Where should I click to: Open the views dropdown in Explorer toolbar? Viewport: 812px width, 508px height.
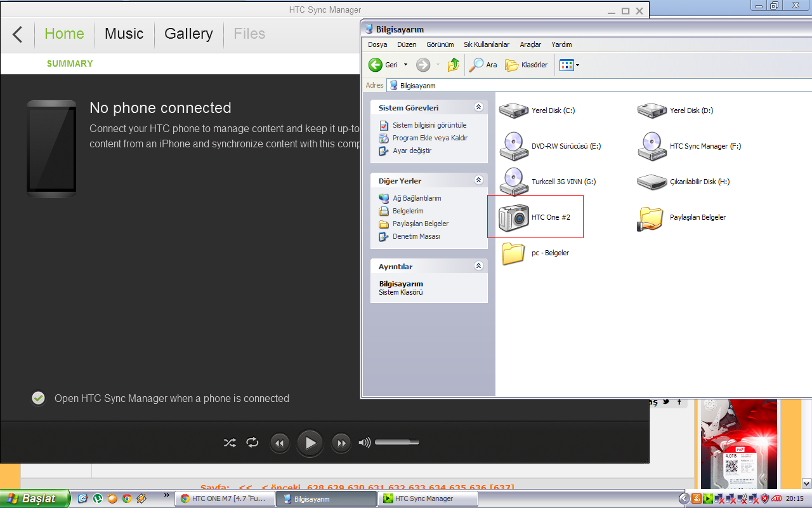pos(570,65)
